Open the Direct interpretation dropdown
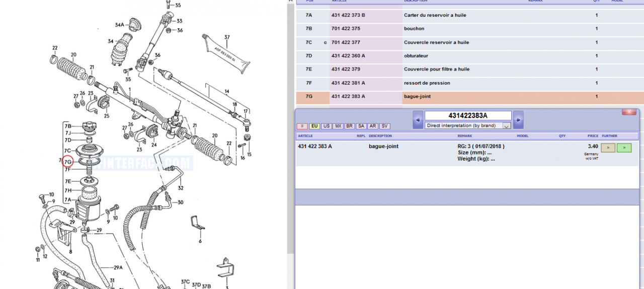 coord(467,125)
